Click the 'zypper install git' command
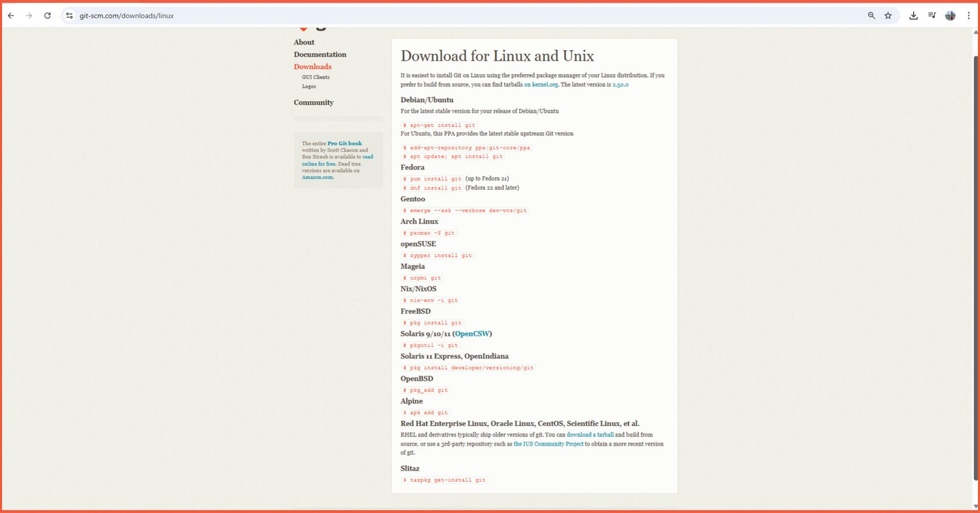Viewport: 980px width, 513px height. 437,255
